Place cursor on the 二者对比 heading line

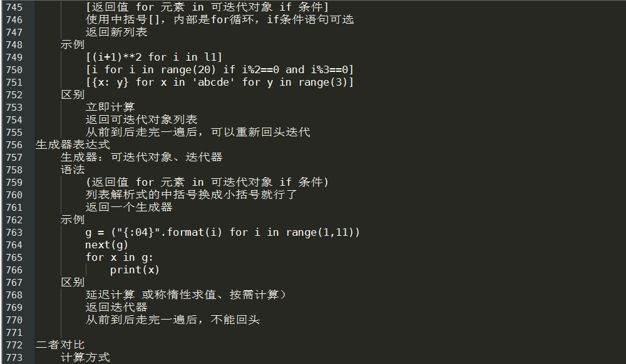click(60, 345)
